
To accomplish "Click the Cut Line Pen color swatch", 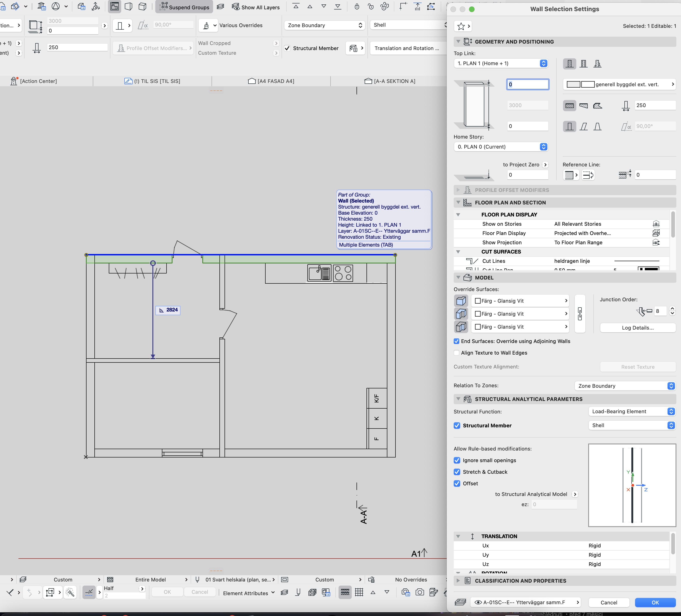I will click(x=648, y=269).
